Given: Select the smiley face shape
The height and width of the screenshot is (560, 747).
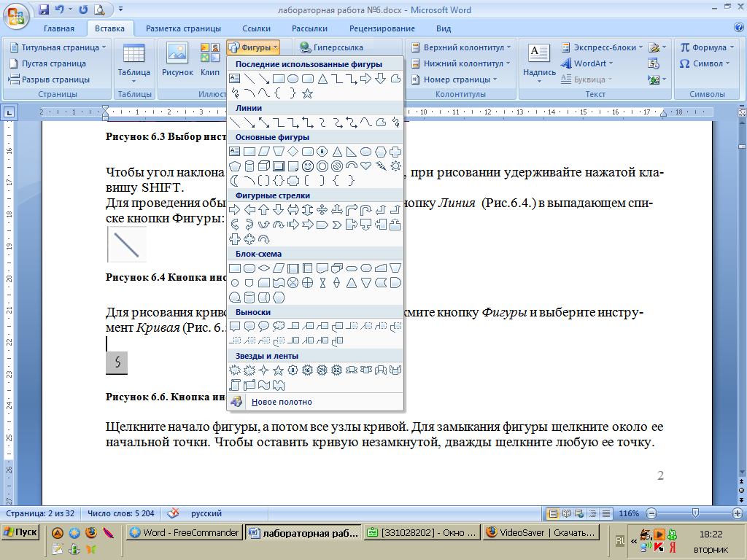Looking at the screenshot, I should coord(308,166).
